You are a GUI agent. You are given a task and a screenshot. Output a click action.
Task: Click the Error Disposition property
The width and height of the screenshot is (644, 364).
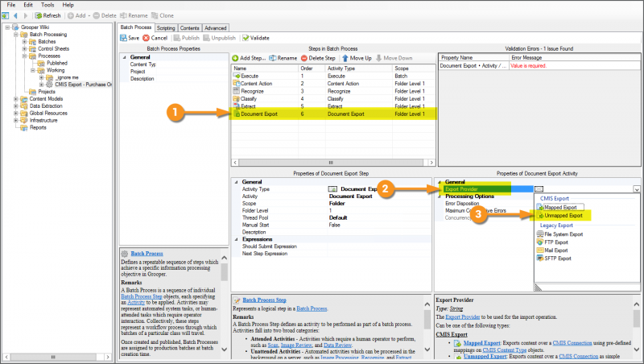(462, 204)
